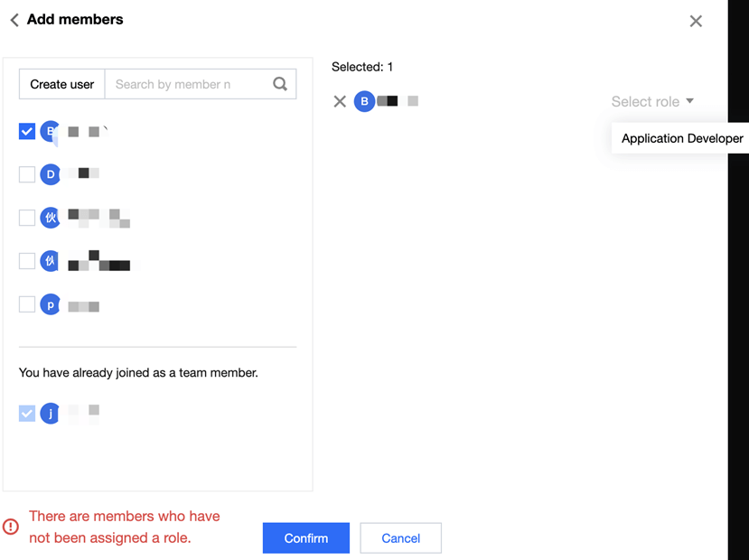Screen dimensions: 749x560
Task: Check the box next to user P
Action: click(x=27, y=304)
